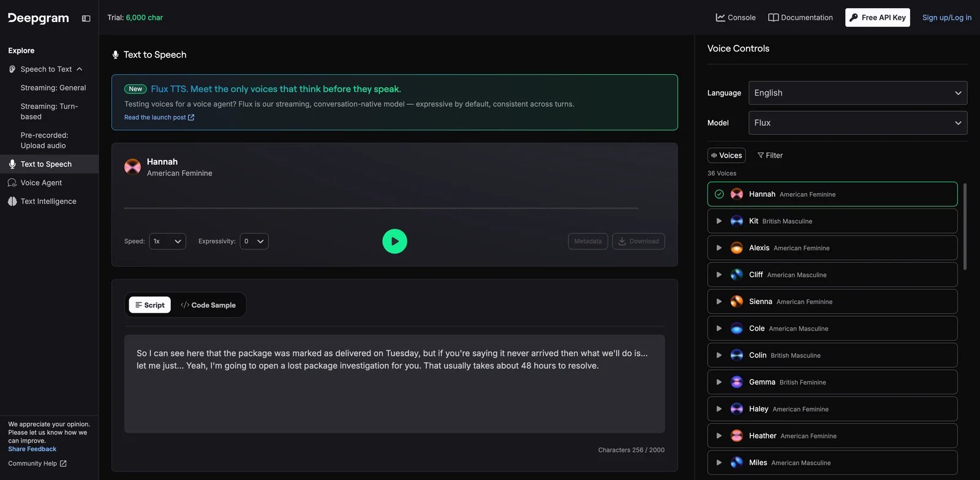Click Kit's avatar orb in voice list
This screenshot has width=980, height=480.
click(x=737, y=221)
